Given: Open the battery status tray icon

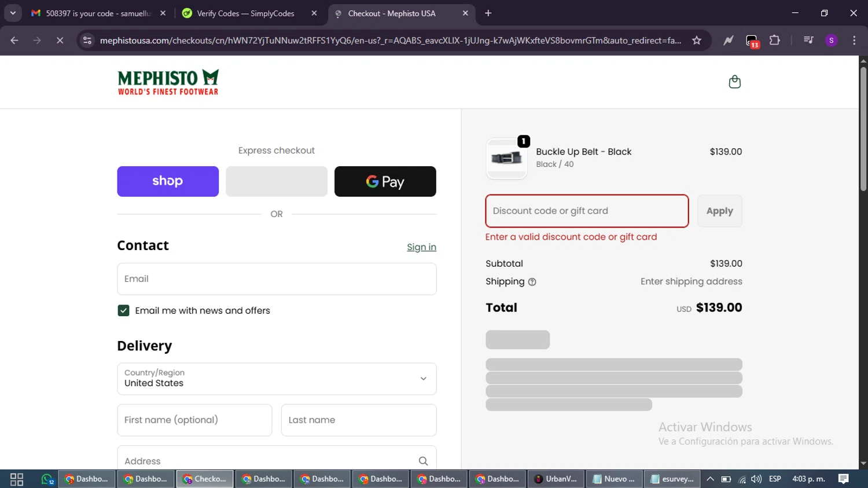Looking at the screenshot, I should tap(726, 479).
